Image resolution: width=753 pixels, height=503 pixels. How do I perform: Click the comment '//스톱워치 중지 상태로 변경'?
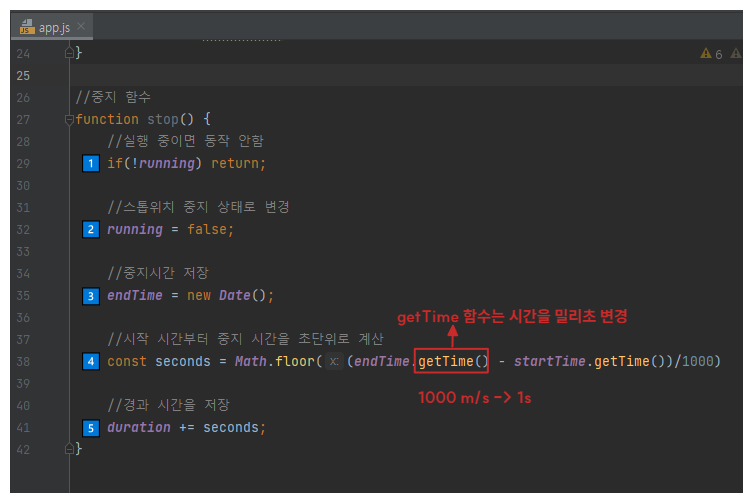(198, 207)
